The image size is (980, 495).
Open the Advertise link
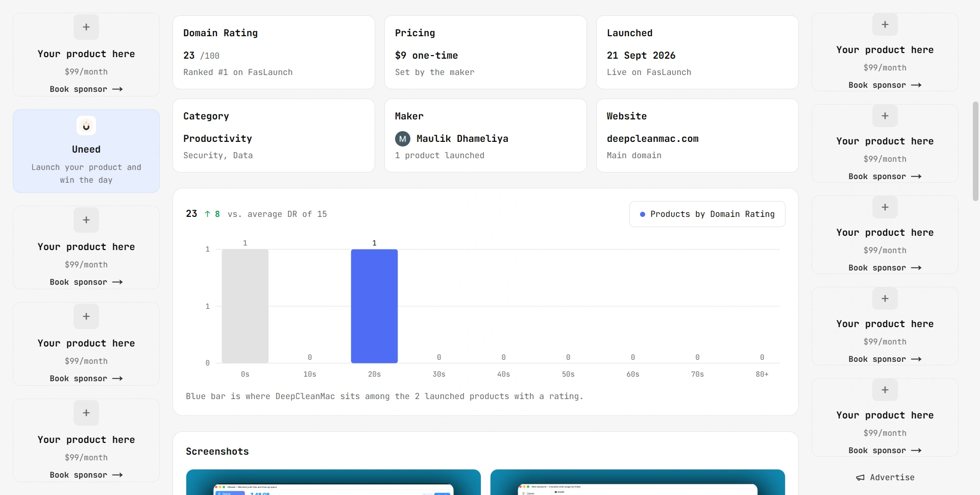point(885,478)
